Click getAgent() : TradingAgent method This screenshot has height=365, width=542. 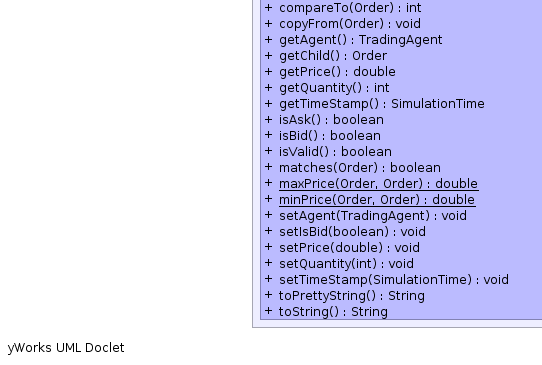click(361, 40)
